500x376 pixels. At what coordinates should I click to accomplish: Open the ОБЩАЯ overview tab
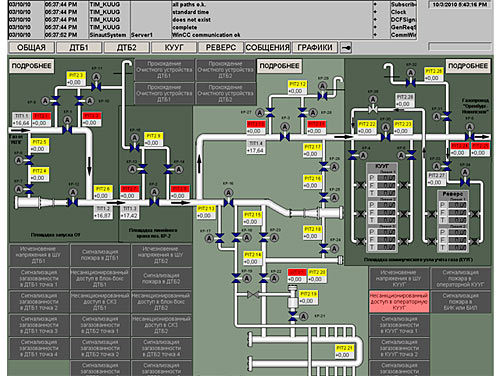point(31,48)
